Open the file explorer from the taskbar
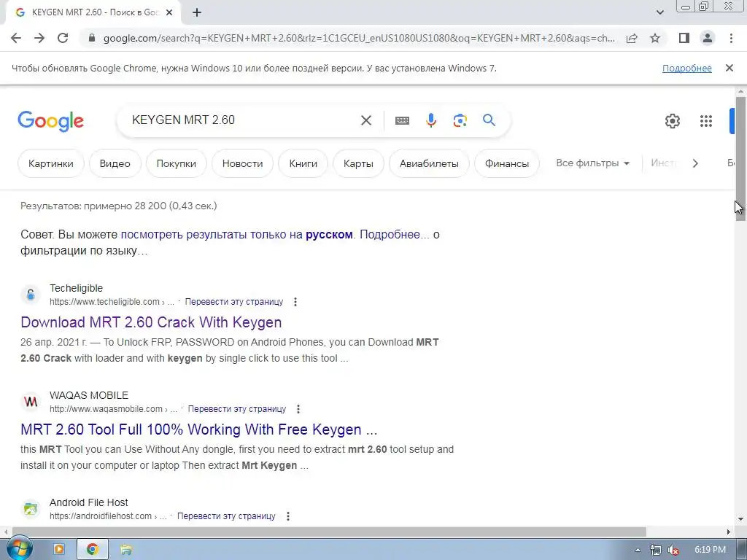Screen dimensions: 747x560 (125, 550)
